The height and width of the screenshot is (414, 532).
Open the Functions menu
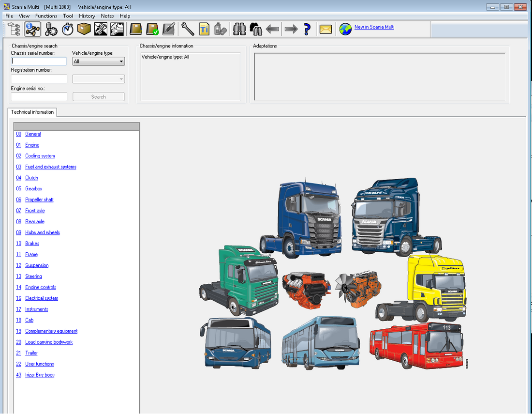pos(46,16)
